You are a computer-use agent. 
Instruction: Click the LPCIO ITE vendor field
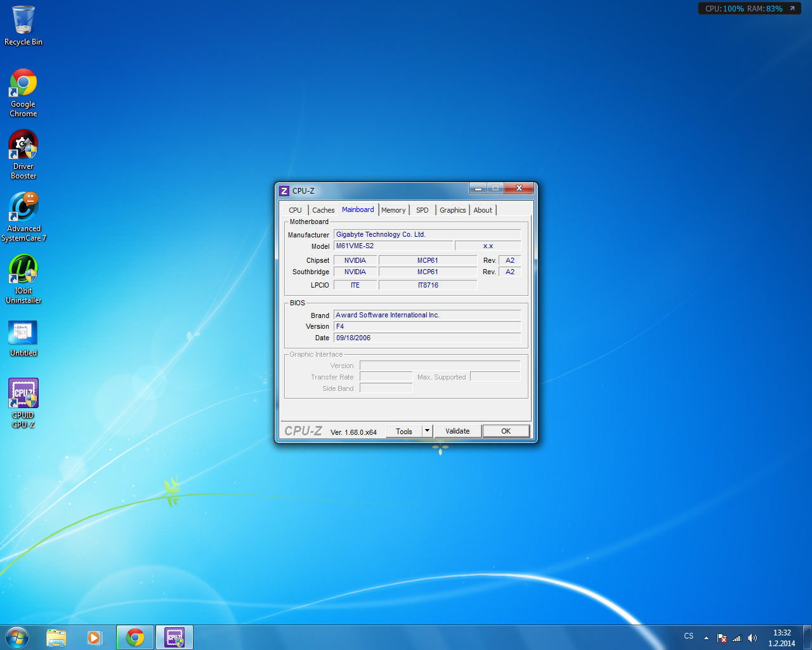pyautogui.click(x=355, y=285)
